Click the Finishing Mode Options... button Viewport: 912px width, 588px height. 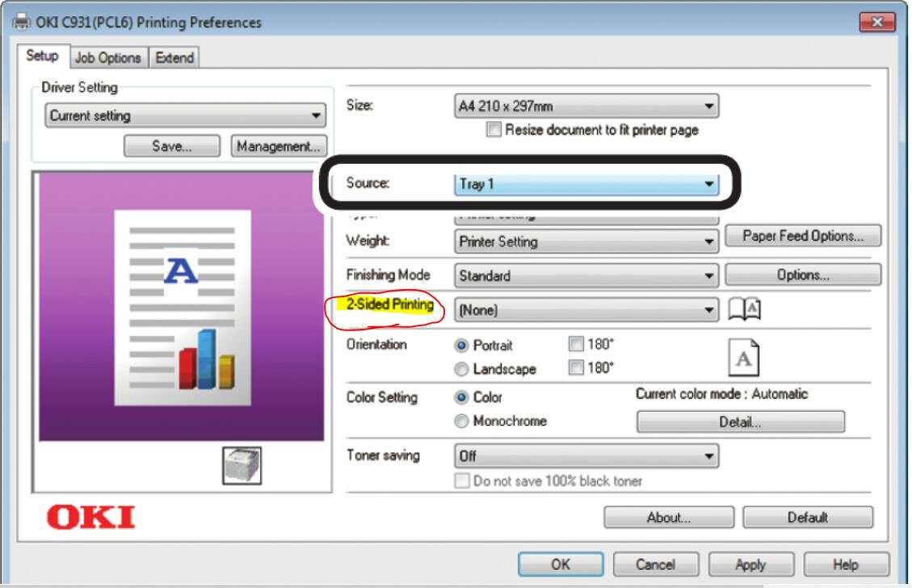pos(803,275)
